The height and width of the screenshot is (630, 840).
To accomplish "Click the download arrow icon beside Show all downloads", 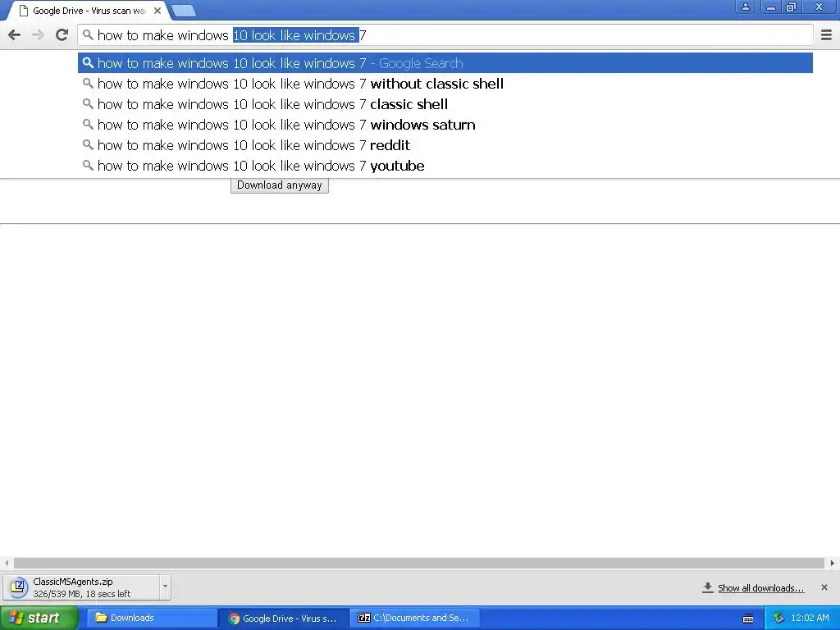I will coord(708,587).
